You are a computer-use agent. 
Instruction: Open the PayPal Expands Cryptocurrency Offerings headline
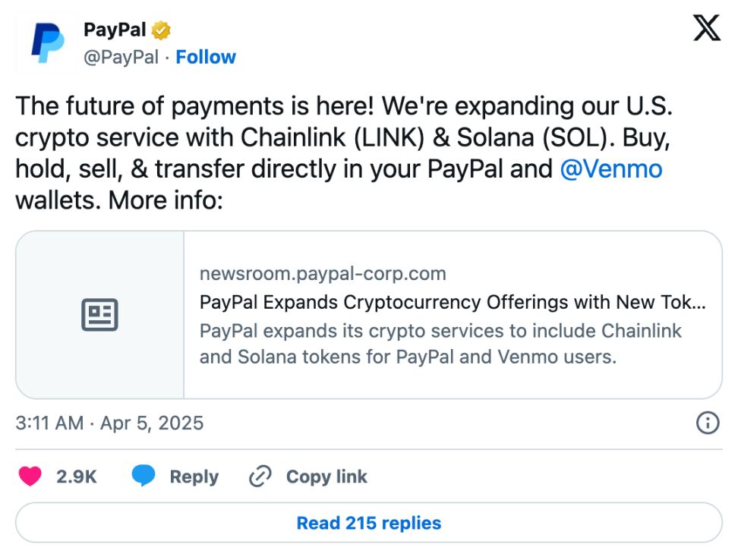[453, 302]
